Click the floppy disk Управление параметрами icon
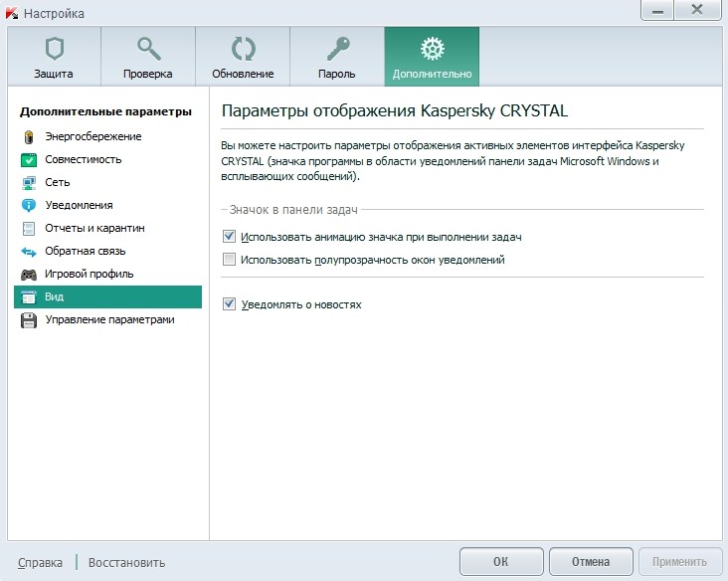728x581 pixels. point(28,320)
